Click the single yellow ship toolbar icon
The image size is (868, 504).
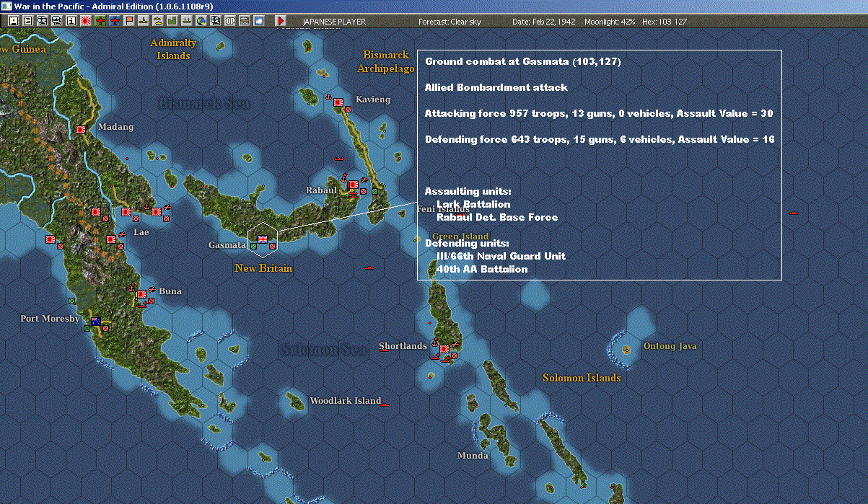point(144,21)
